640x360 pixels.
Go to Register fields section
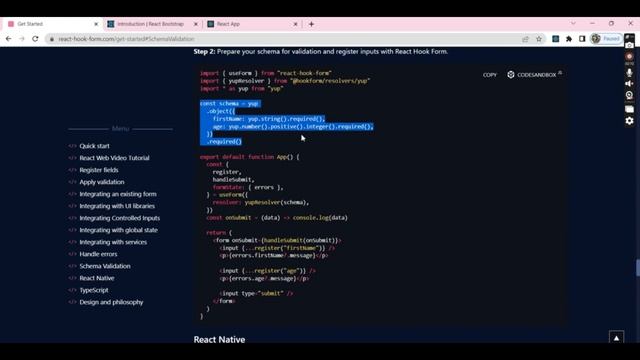click(99, 170)
